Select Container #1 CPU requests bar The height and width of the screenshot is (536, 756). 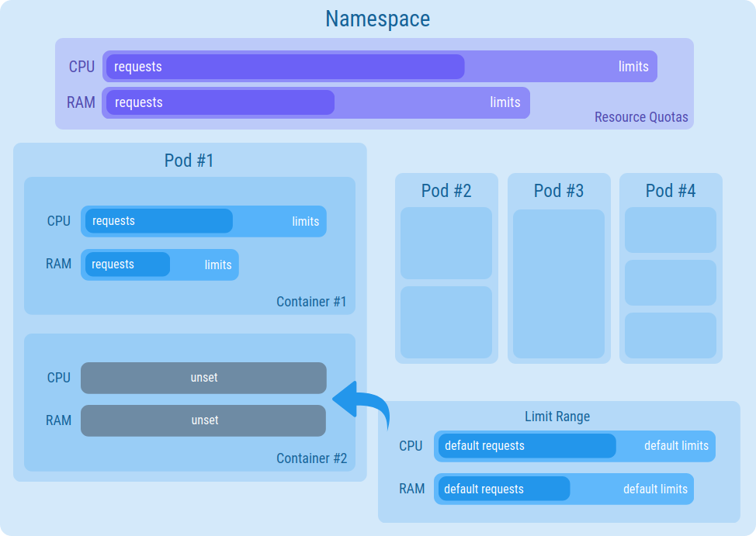coord(158,221)
